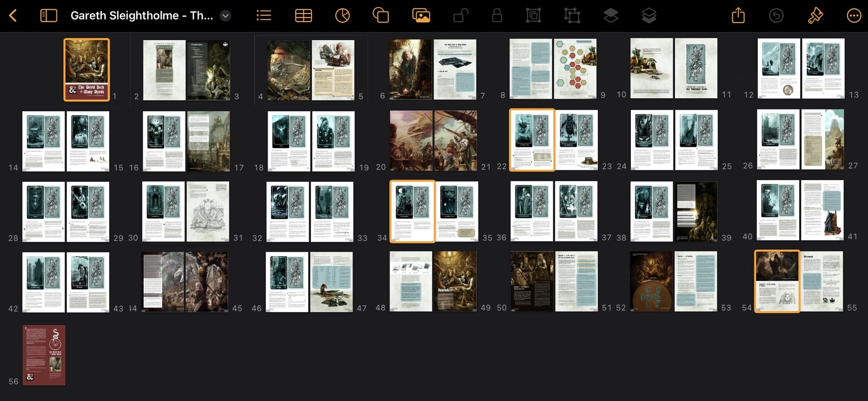Select the highlighted page 22 thumbnail
The image size is (868, 401).
point(532,140)
